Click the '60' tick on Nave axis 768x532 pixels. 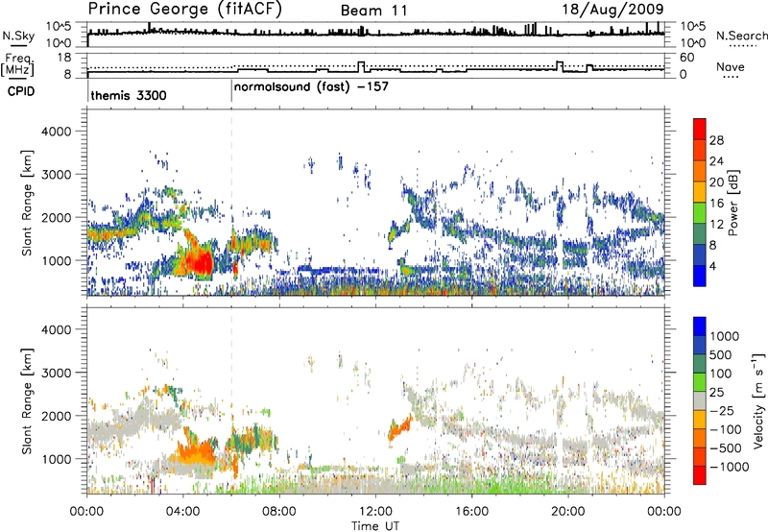coord(686,58)
